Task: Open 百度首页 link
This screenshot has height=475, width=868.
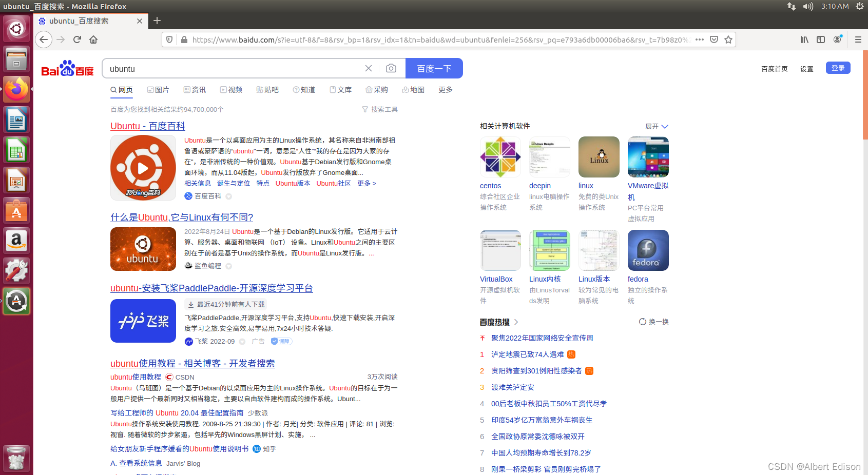Action: [774, 69]
